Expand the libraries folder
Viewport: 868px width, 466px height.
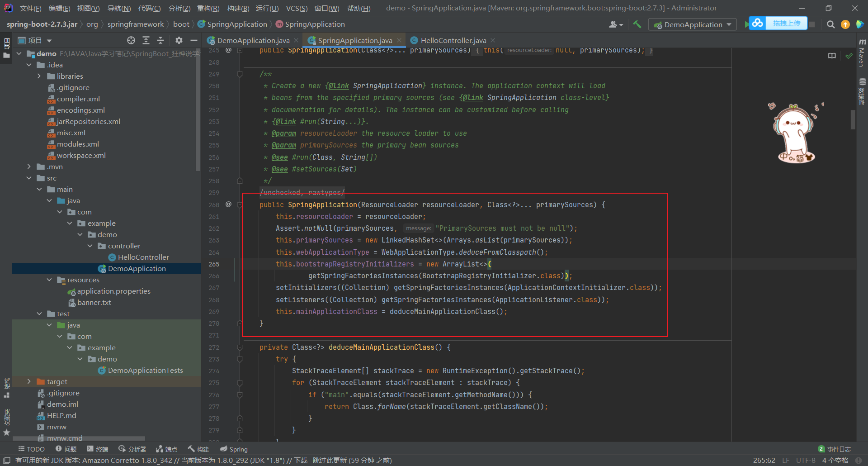pyautogui.click(x=39, y=76)
